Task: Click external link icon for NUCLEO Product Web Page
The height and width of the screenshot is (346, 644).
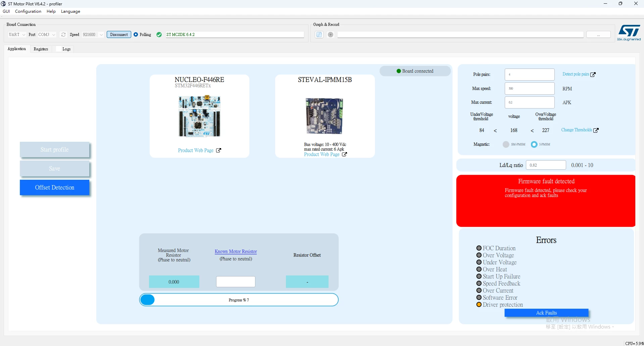Action: [x=218, y=150]
